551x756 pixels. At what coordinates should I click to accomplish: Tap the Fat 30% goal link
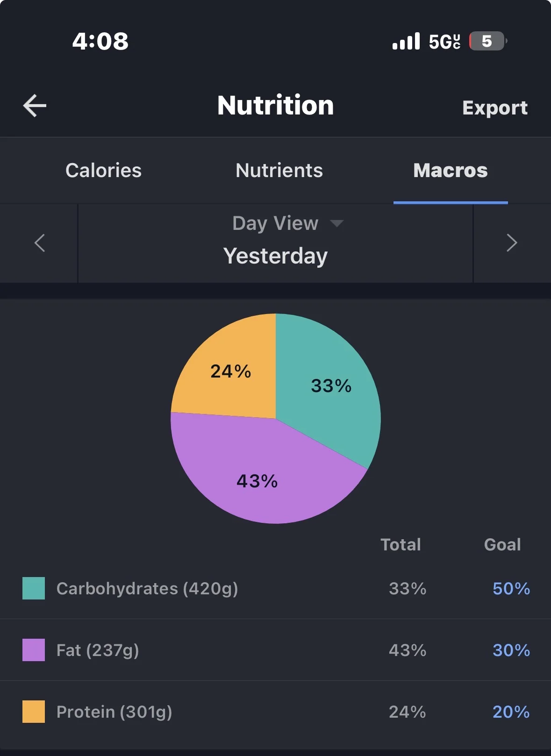click(511, 650)
